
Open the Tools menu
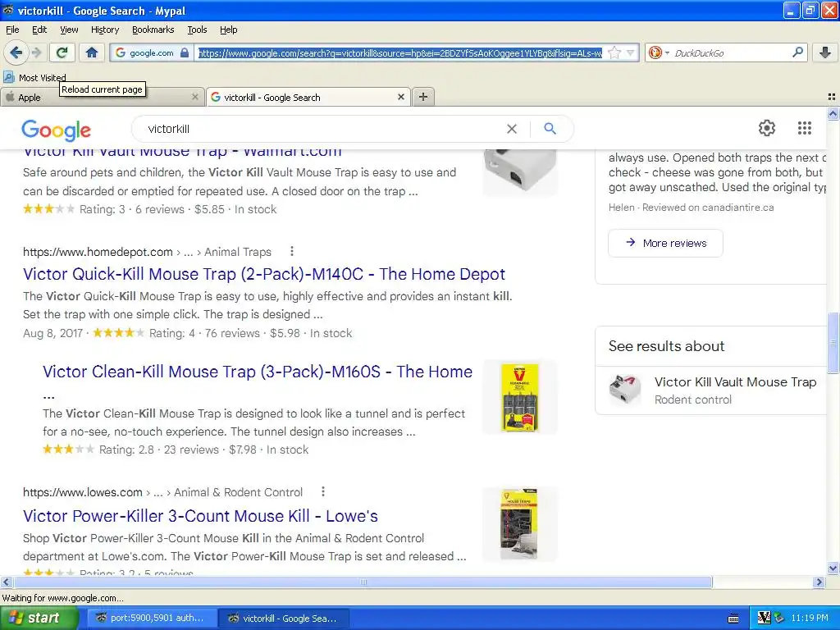(x=197, y=30)
